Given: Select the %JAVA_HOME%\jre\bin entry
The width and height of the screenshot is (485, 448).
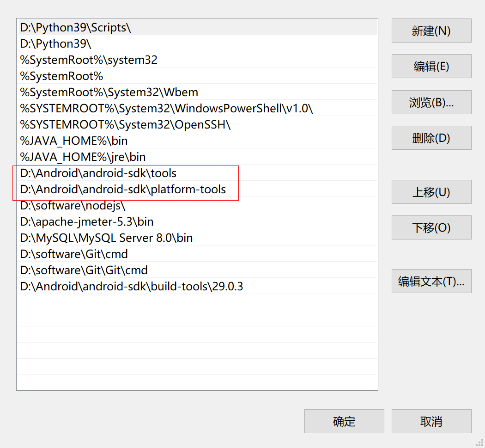Looking at the screenshot, I should pos(197,157).
